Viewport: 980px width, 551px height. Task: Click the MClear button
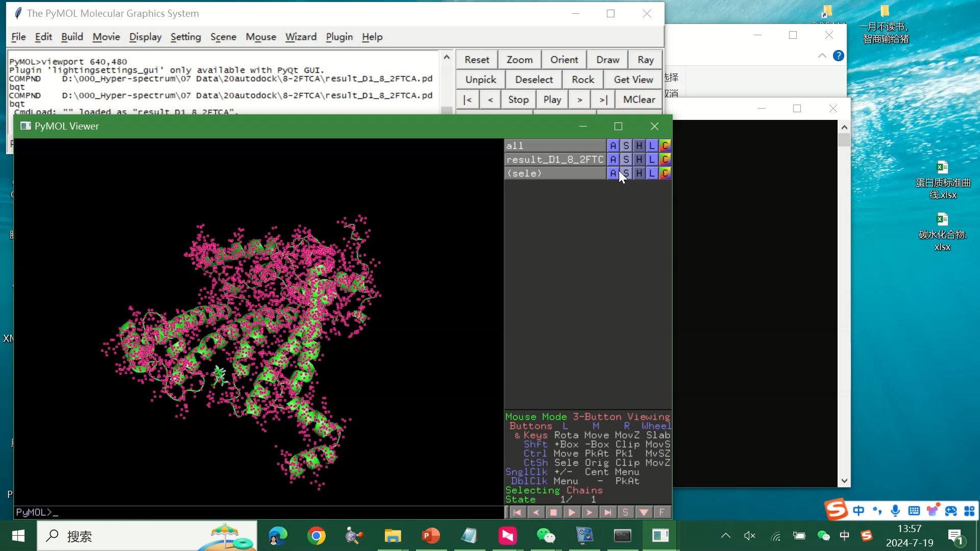click(639, 99)
